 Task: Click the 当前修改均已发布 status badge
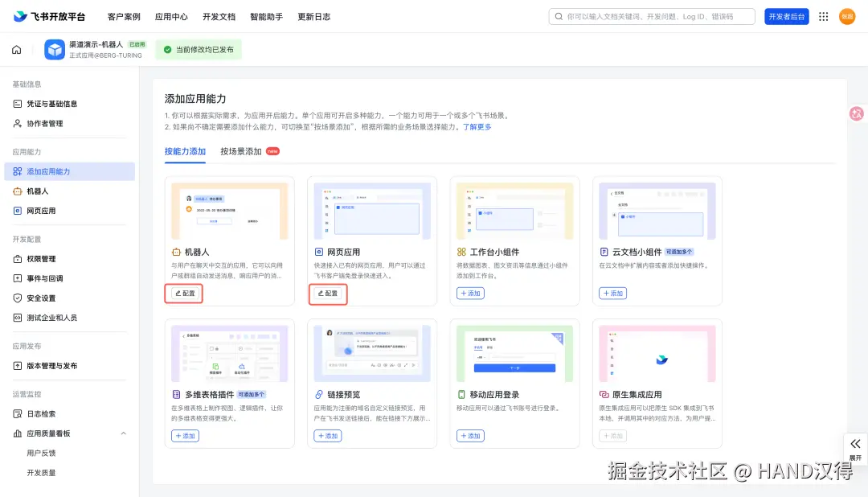pyautogui.click(x=199, y=50)
